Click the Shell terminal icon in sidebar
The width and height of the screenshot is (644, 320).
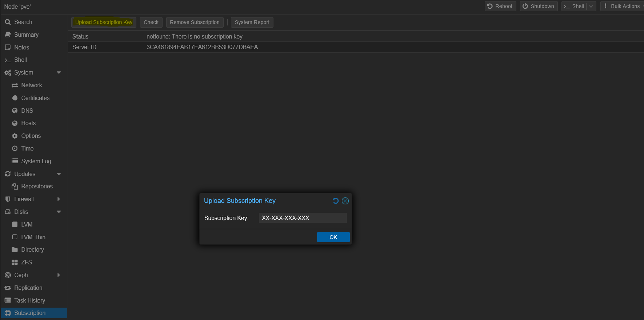(x=8, y=60)
